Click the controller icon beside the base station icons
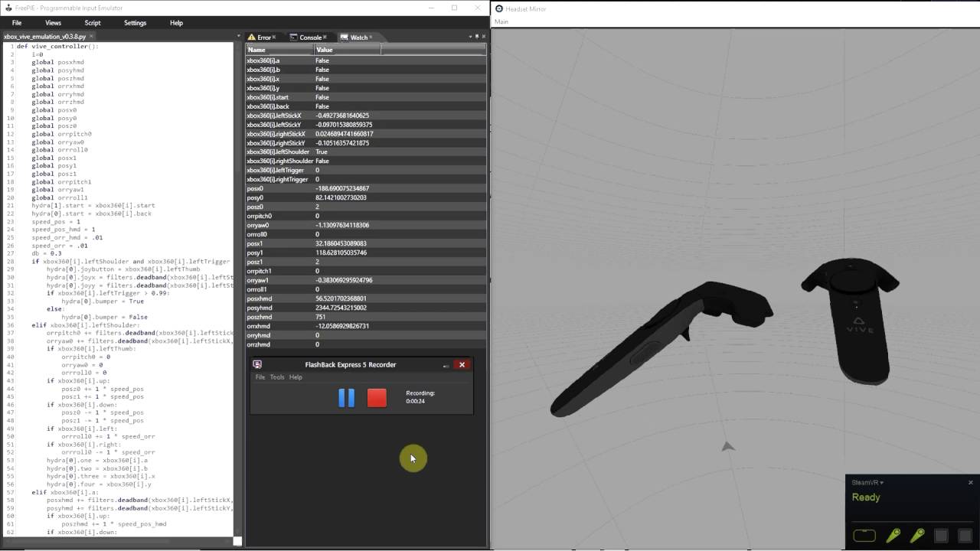Viewport: 980px width, 551px height. coord(917,536)
